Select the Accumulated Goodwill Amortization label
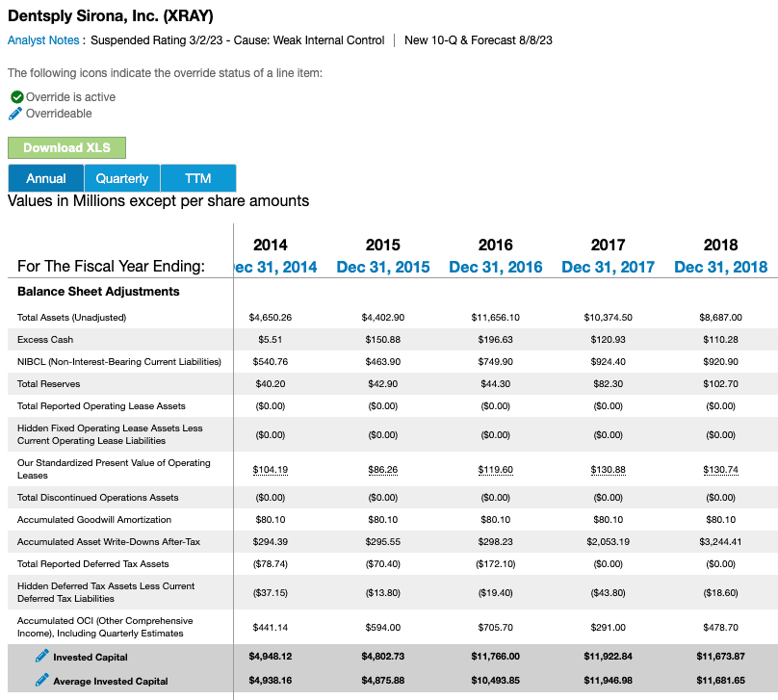Screen dimensions: 778x700 click(x=94, y=519)
